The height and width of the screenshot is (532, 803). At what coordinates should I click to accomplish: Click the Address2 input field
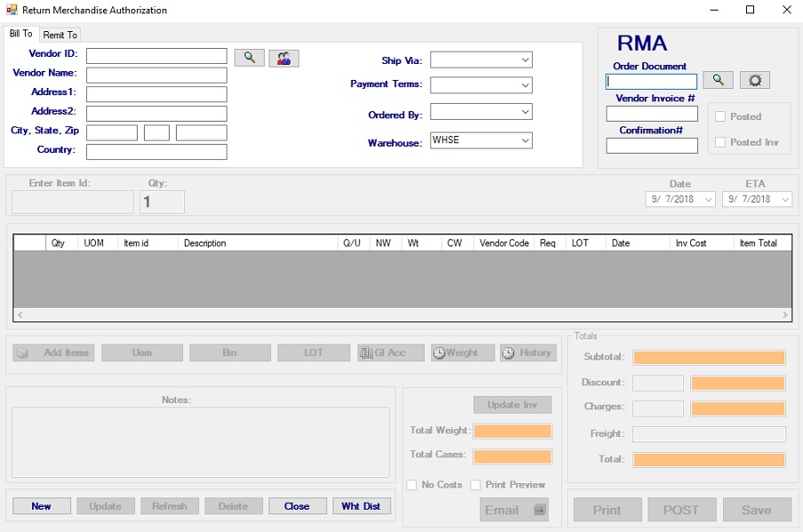156,114
